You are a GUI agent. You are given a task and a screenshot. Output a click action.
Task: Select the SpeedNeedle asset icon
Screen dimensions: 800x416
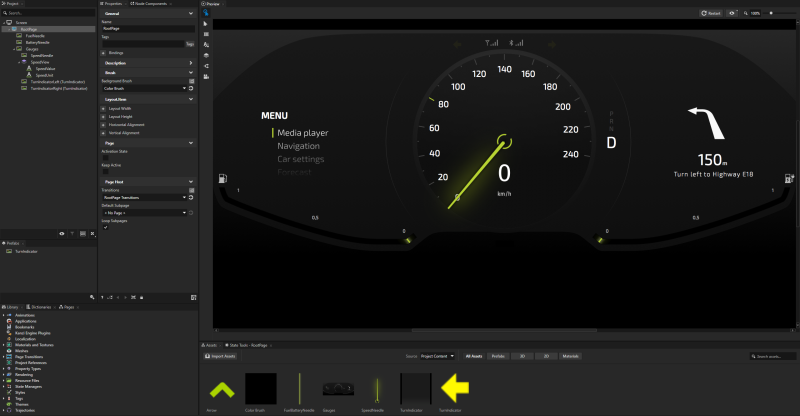click(x=376, y=387)
